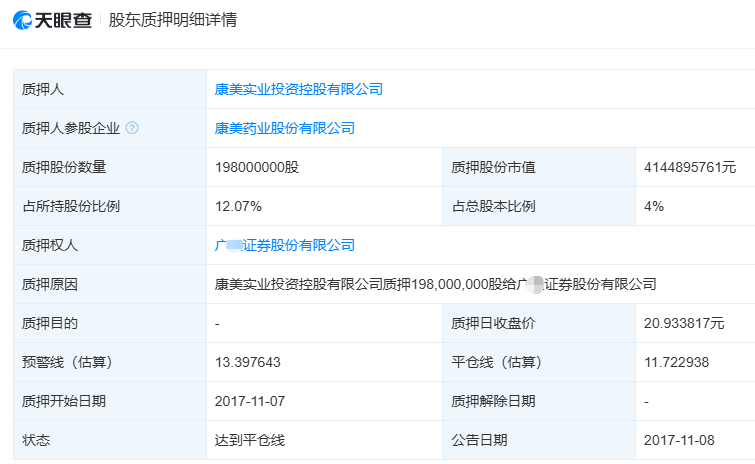Click the 13.397643 warning line value
Viewport: 755px width, 464px height.
point(247,362)
